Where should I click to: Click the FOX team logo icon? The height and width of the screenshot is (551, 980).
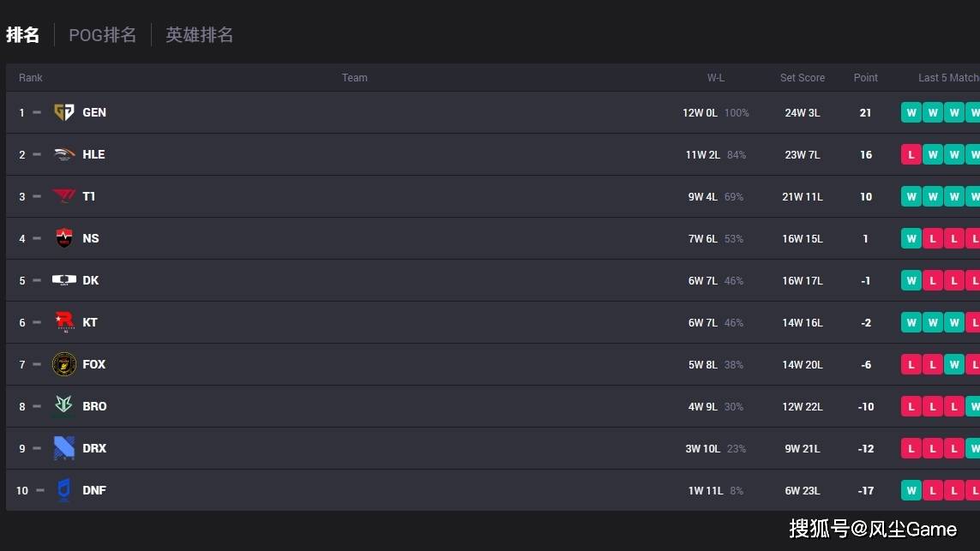[x=63, y=364]
